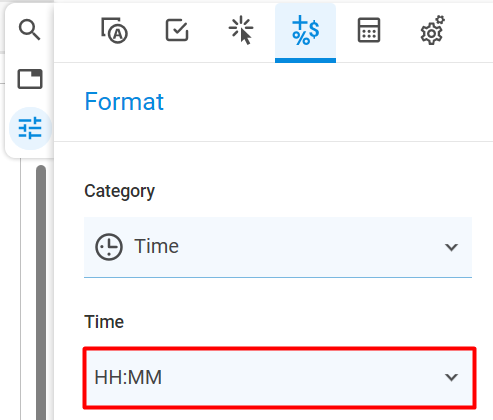Open the Category dropdown showing Time
Viewport: 493px width, 420px height.
(x=278, y=247)
